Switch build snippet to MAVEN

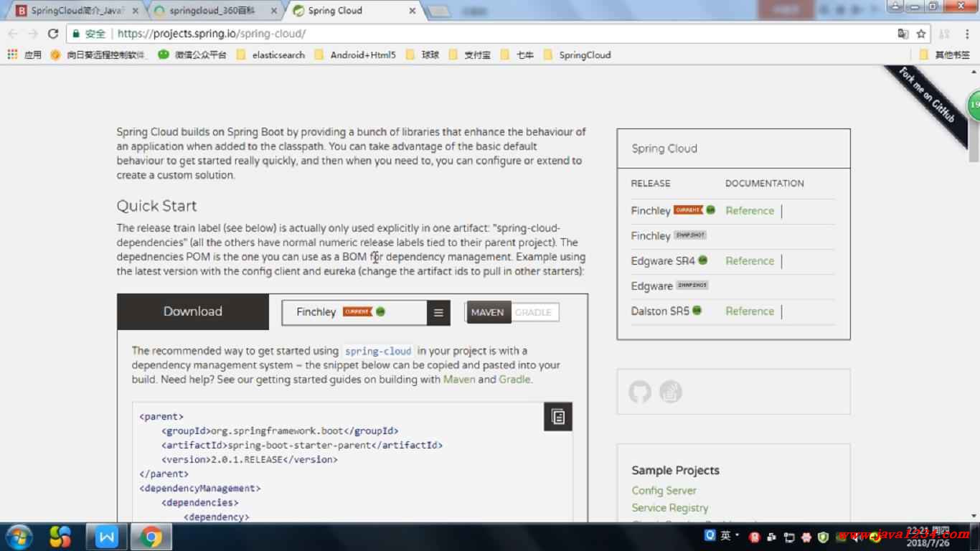click(x=488, y=312)
